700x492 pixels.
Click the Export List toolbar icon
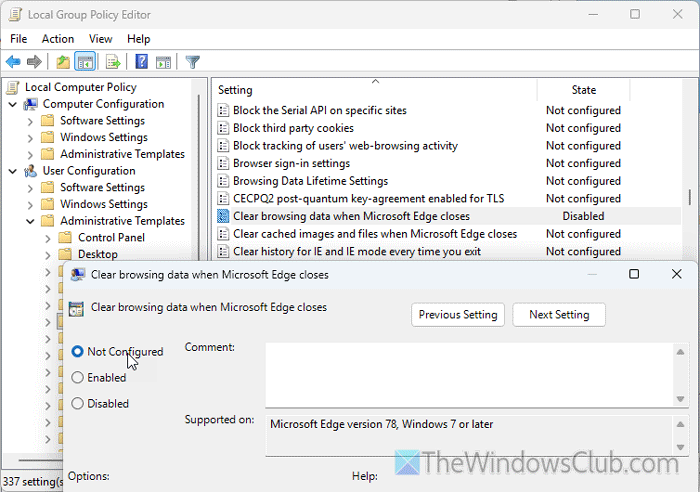click(x=113, y=62)
